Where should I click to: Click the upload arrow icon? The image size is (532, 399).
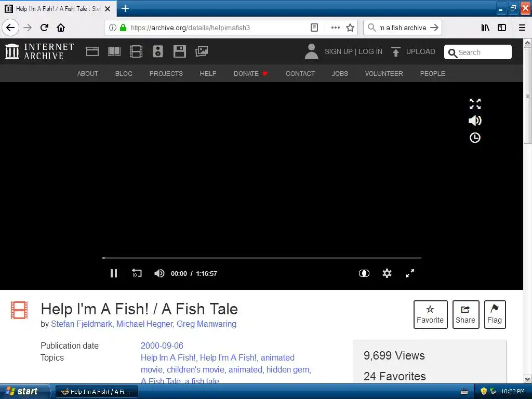coord(395,51)
